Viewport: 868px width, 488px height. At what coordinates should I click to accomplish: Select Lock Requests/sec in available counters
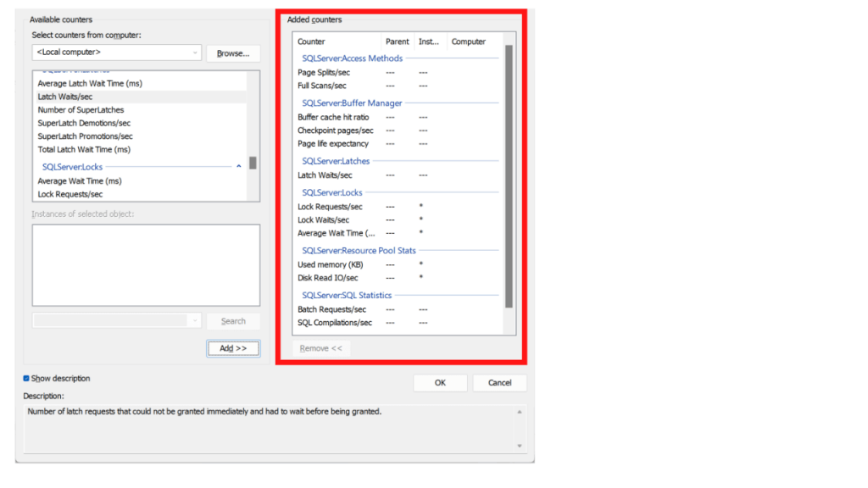70,195
